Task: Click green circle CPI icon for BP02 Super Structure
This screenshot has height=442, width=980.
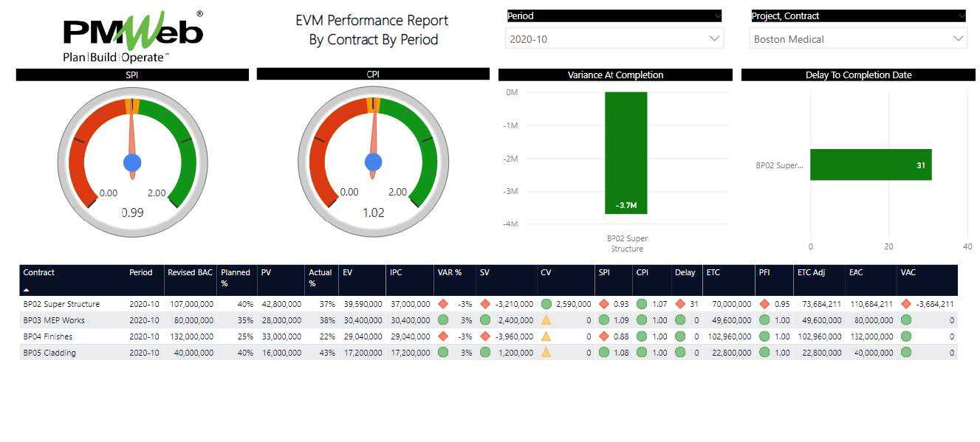Action: click(642, 303)
